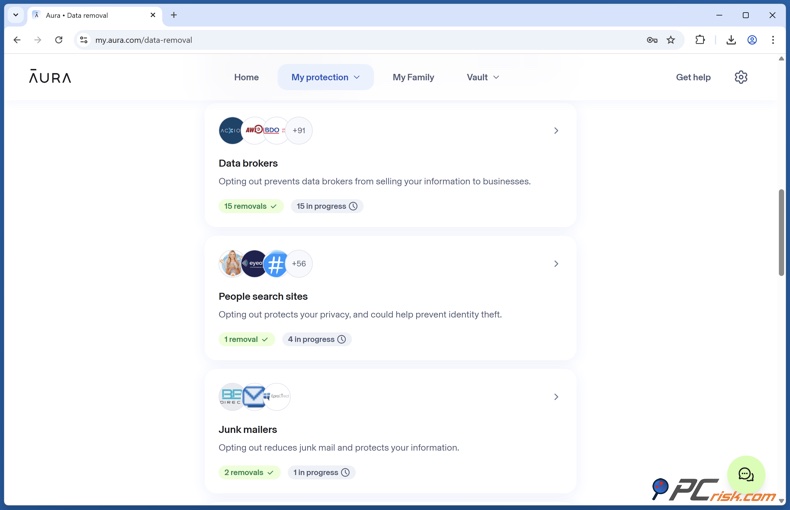Expand the People search sites chevron
Image resolution: width=790 pixels, height=510 pixels.
pos(556,264)
